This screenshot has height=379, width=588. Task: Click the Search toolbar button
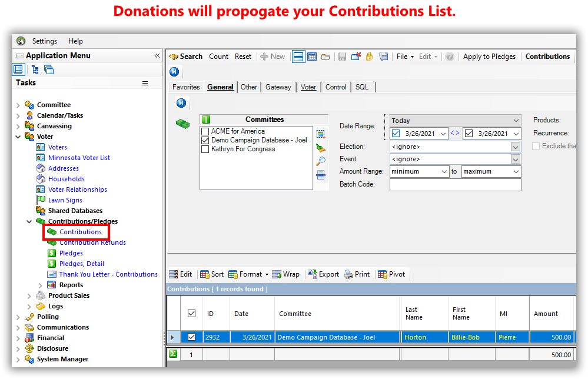(185, 56)
